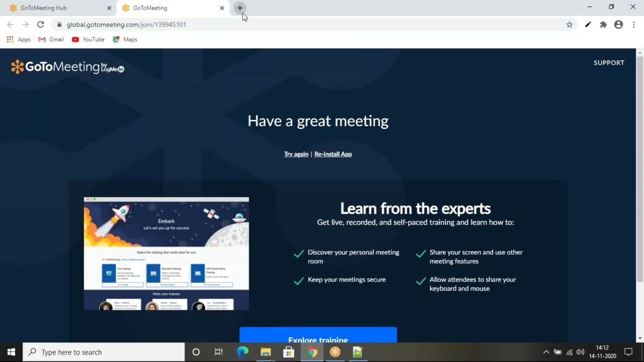The height and width of the screenshot is (362, 644).
Task: Click 'Share your screen' feature text
Action: pyautogui.click(x=476, y=256)
